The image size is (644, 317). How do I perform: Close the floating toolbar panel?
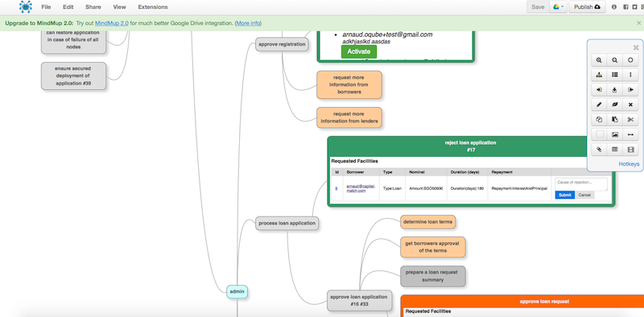[636, 47]
